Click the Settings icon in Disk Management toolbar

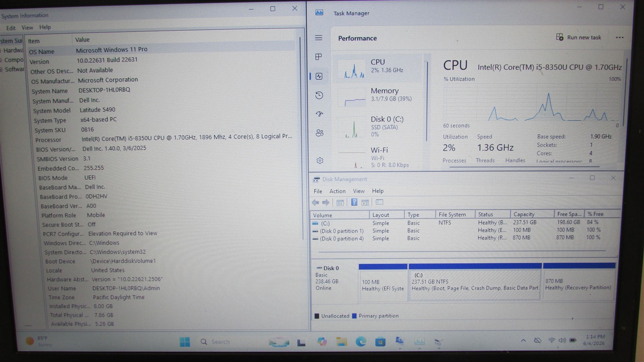pyautogui.click(x=380, y=202)
